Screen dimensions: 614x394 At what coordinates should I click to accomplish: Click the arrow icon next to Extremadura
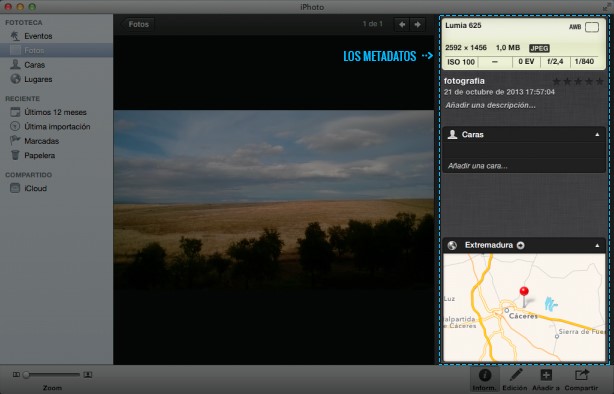coord(520,246)
